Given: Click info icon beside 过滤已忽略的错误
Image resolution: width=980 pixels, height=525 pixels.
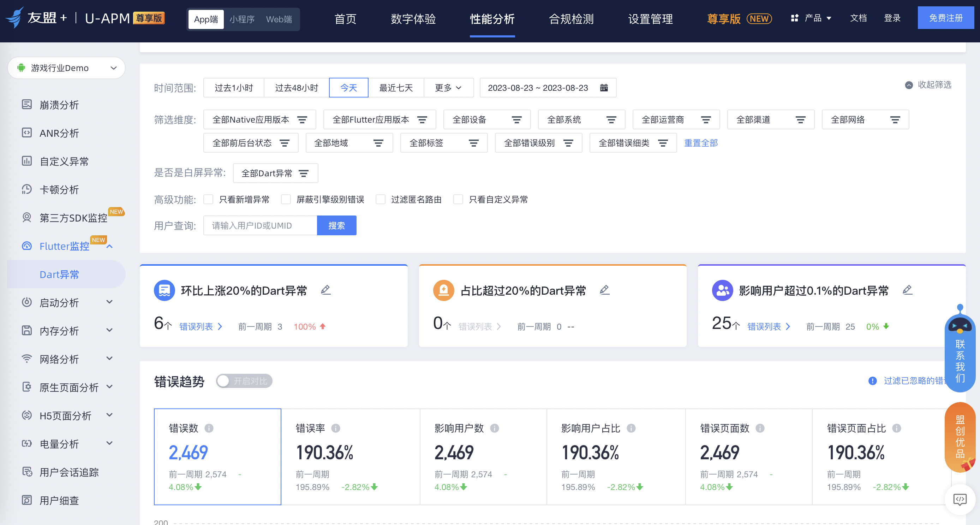Looking at the screenshot, I should [872, 381].
